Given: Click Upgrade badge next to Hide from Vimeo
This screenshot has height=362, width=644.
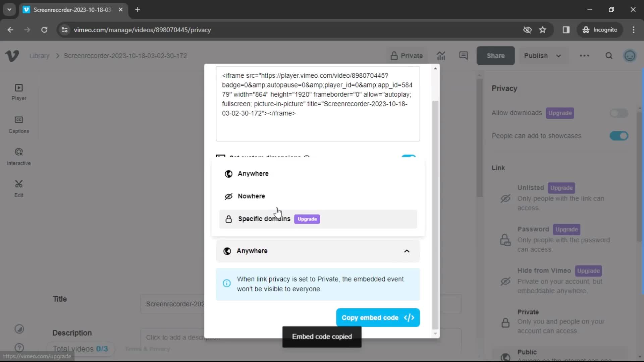Looking at the screenshot, I should 588,270.
